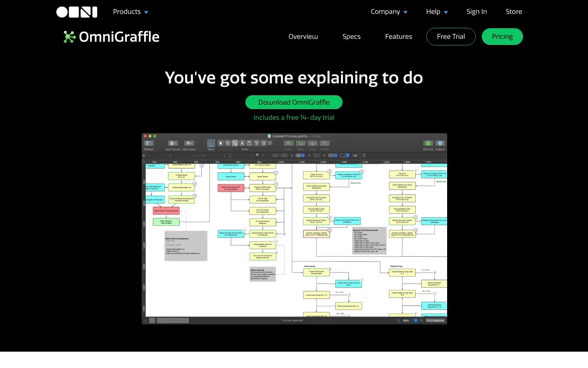588x368 pixels.
Task: Select the Pen tool icon
Action: [x=249, y=143]
